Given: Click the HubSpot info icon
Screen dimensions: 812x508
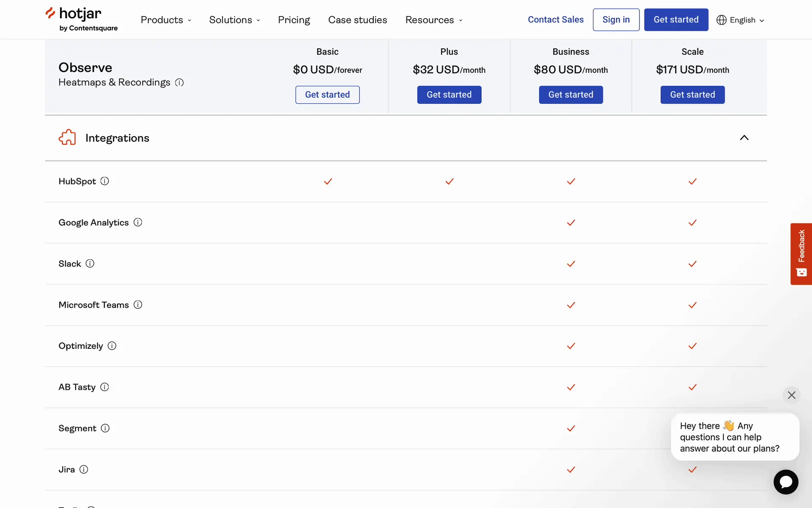Looking at the screenshot, I should pyautogui.click(x=104, y=181).
